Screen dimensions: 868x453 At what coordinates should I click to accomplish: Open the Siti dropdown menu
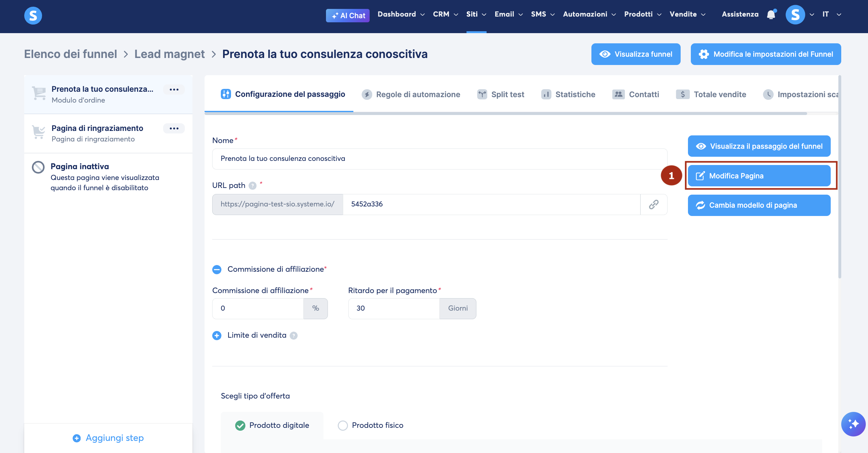coord(476,14)
